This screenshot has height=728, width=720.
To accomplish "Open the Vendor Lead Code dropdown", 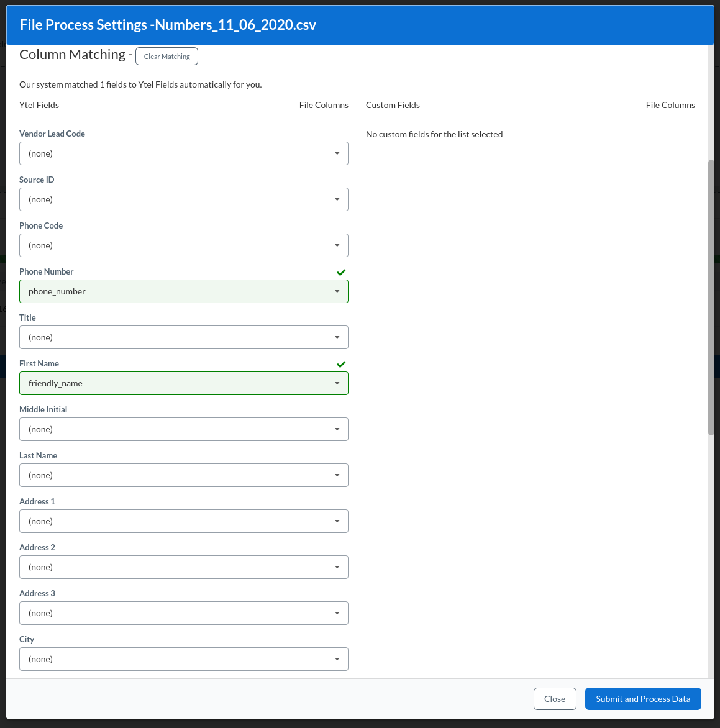I will (184, 153).
